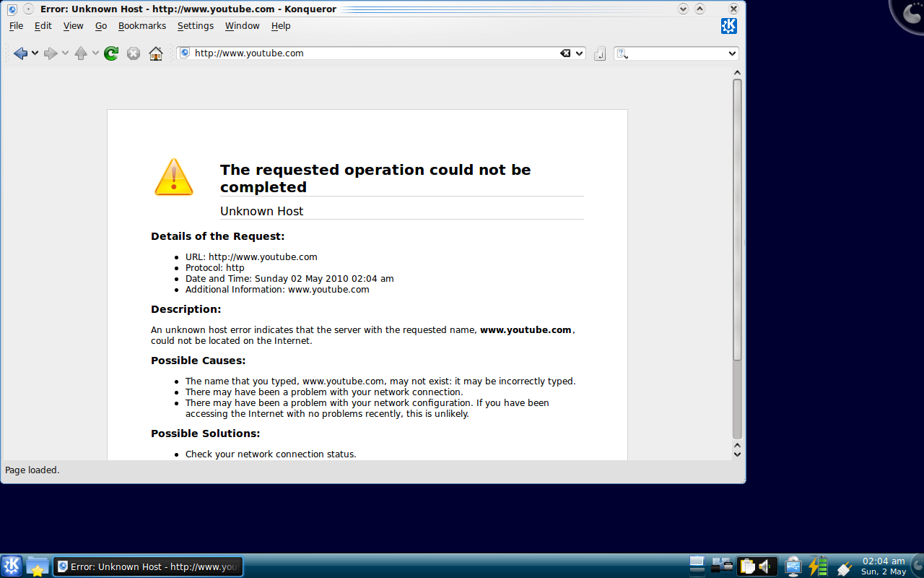Click 'Additional Information: www.youtube.com' line
The image size is (924, 578).
click(x=277, y=289)
